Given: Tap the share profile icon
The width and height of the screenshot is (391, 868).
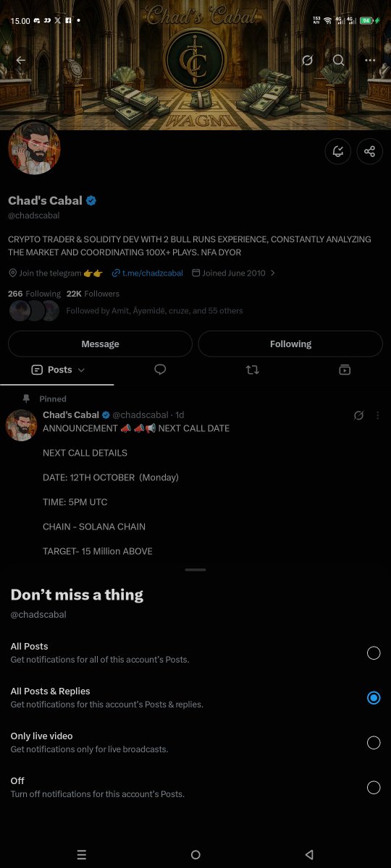Looking at the screenshot, I should [370, 151].
